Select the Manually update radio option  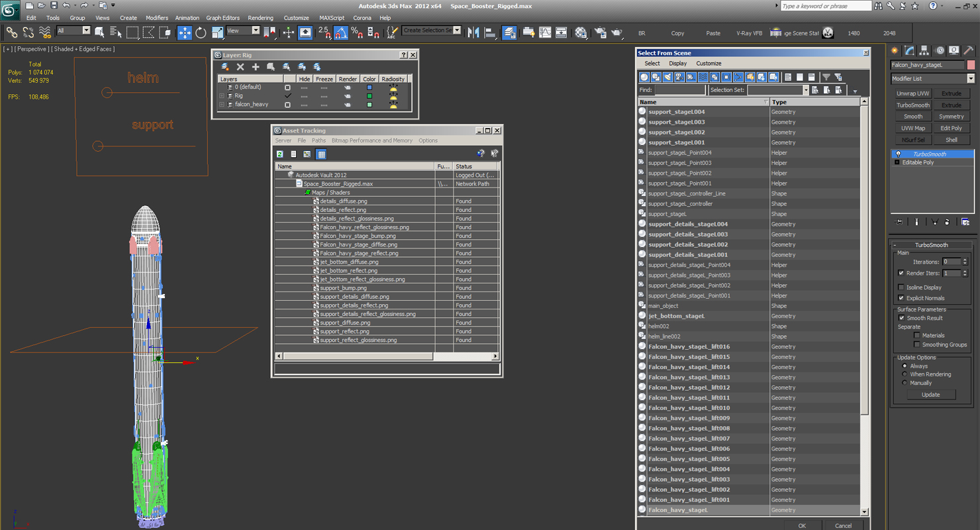pyautogui.click(x=905, y=383)
